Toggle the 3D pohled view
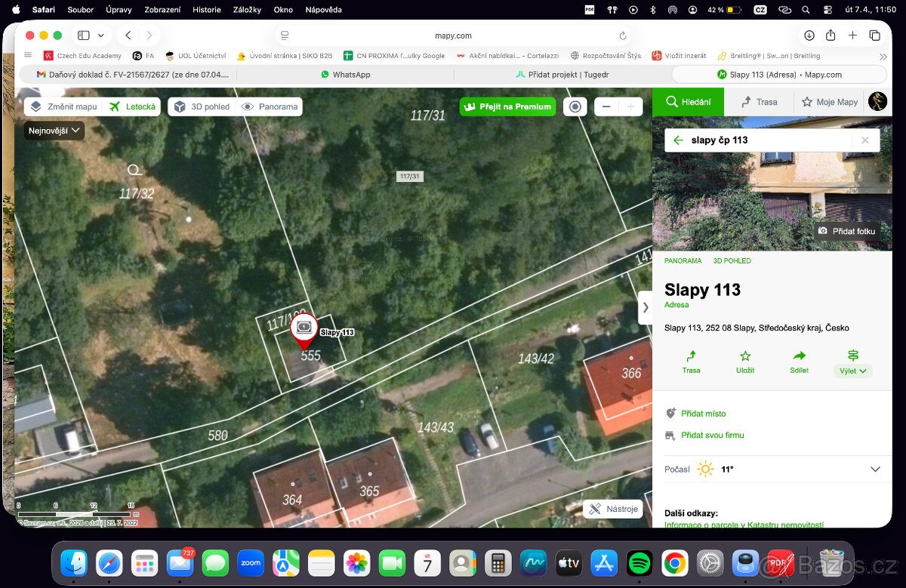Viewport: 906px width, 588px height. [202, 107]
